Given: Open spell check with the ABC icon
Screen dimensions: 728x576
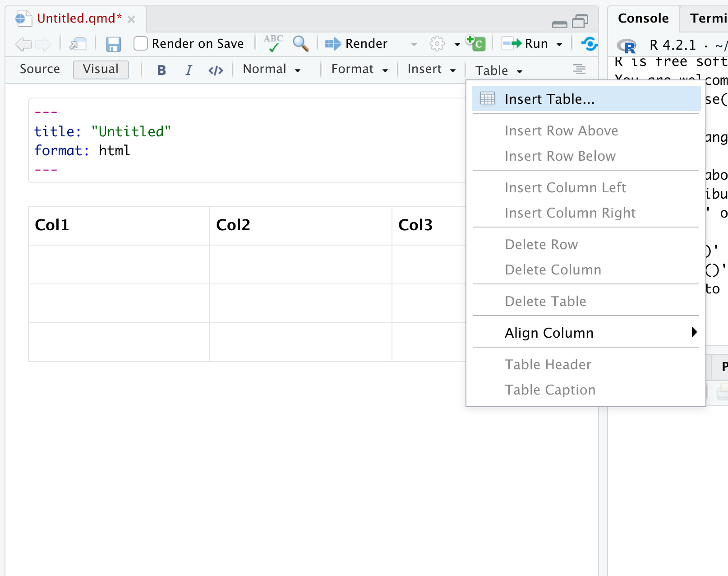Looking at the screenshot, I should pos(272,43).
